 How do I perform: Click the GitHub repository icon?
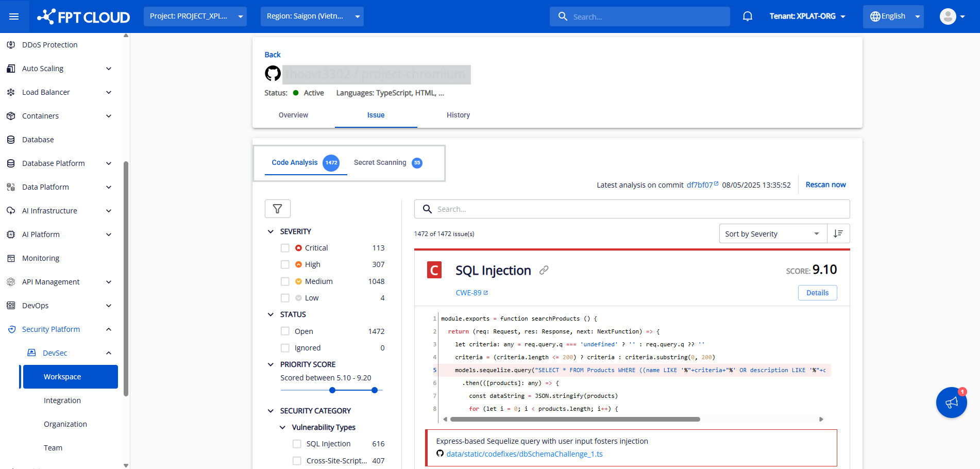273,74
